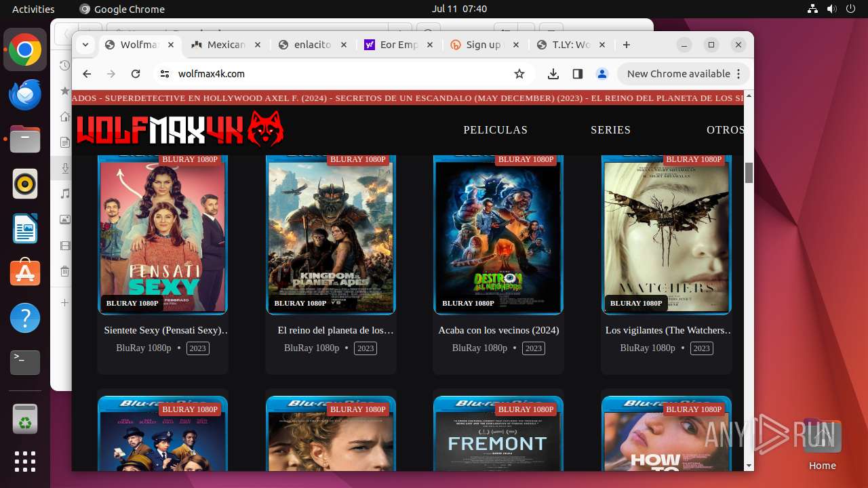The width and height of the screenshot is (868, 488).
Task: Open the network status icon in the top bar
Action: [x=813, y=9]
